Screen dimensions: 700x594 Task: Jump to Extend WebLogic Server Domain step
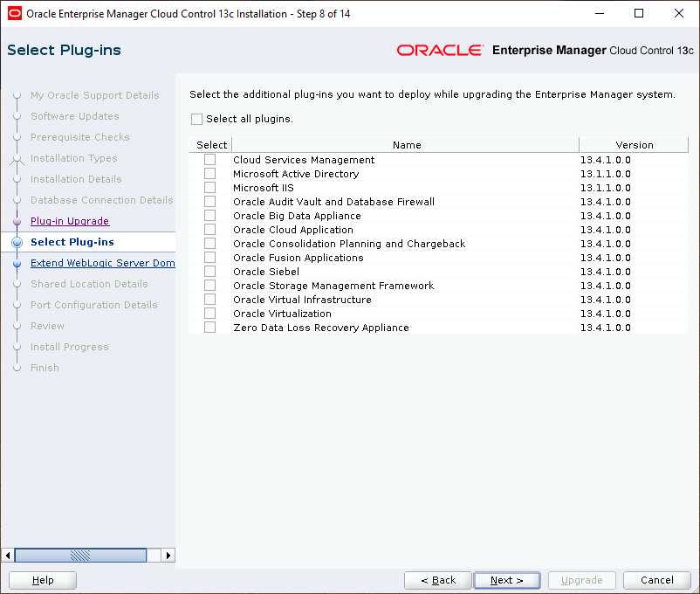[x=103, y=263]
